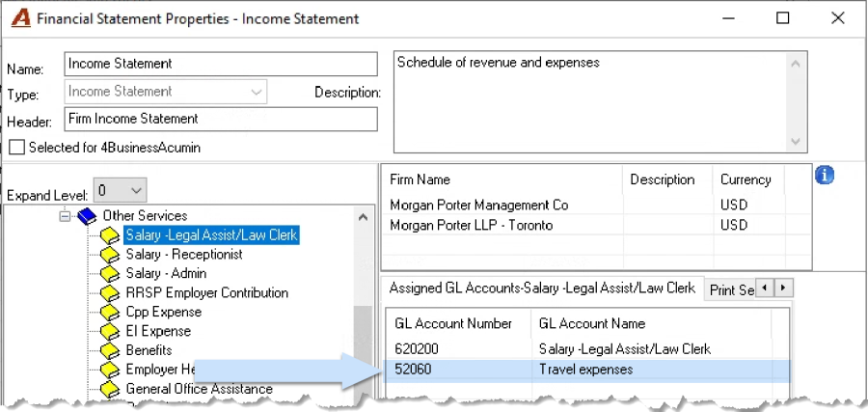The image size is (868, 412).
Task: Click into the Description text area
Action: coord(590,102)
